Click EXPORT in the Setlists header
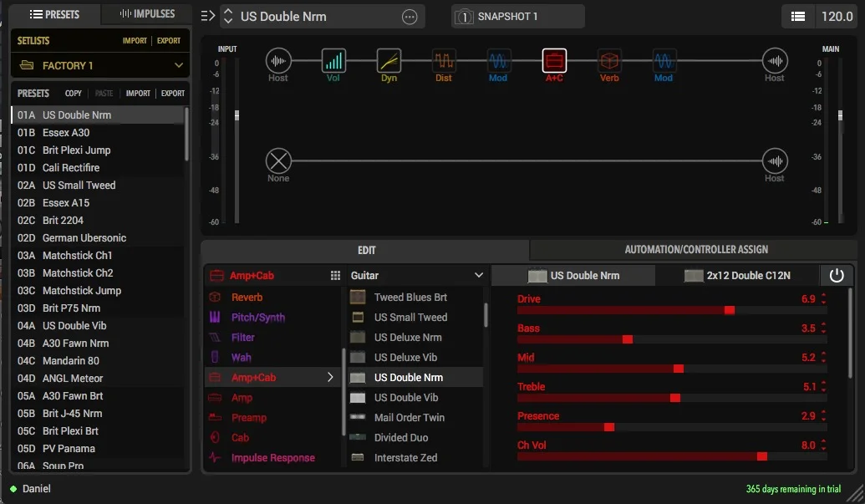This screenshot has height=504, width=865. click(x=169, y=41)
